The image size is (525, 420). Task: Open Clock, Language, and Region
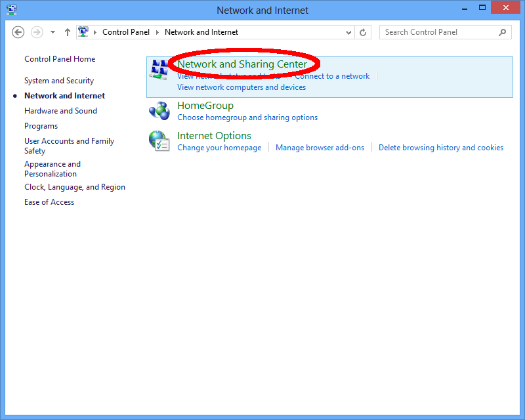75,187
